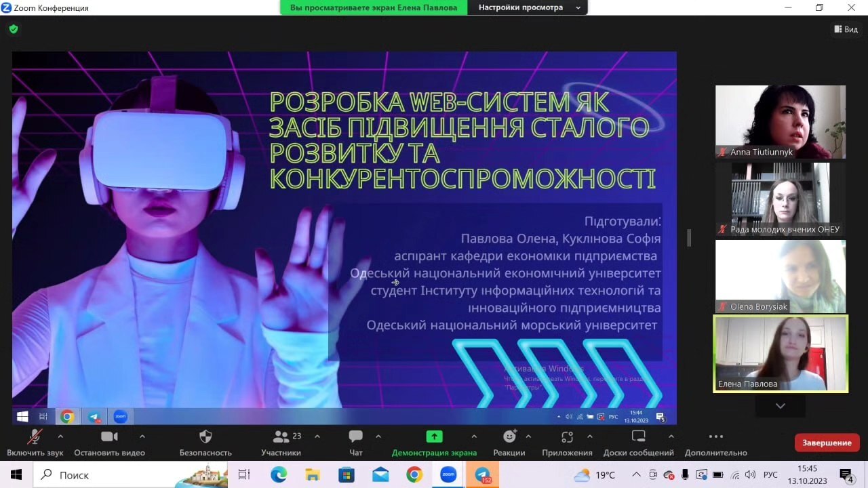The width and height of the screenshot is (868, 488).
Task: Open the Chat (Чат) panel
Action: tap(355, 436)
